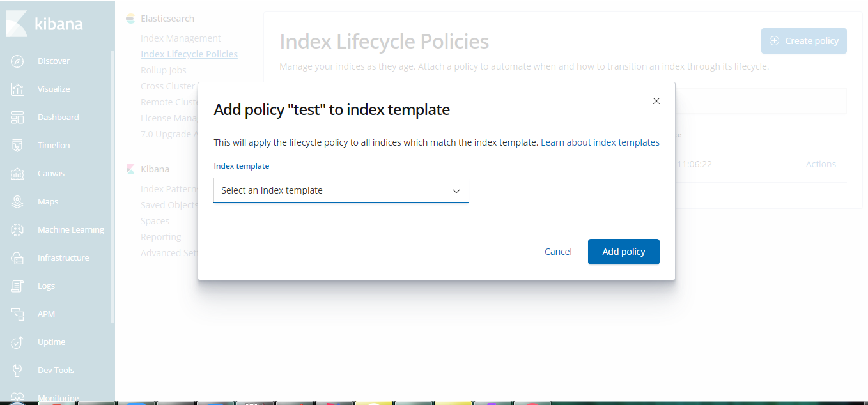Open the Infrastructure icon in sidebar
This screenshot has height=405, width=868.
pos(17,258)
